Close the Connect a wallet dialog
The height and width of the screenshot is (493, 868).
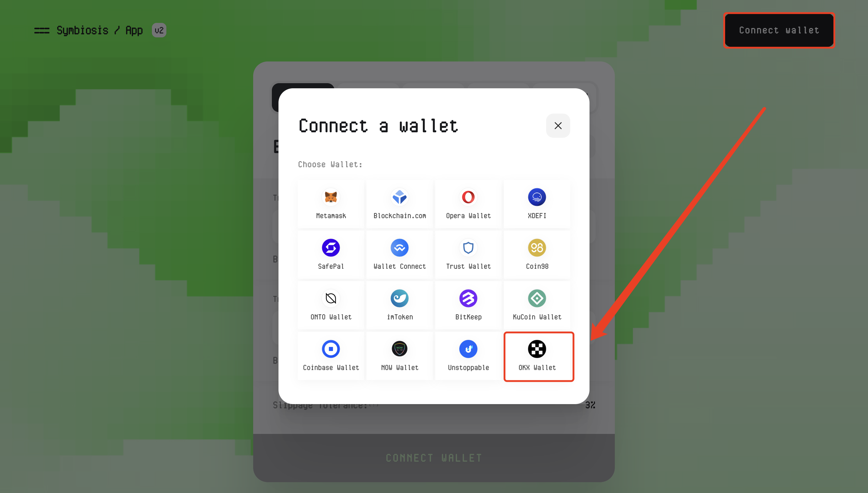pos(557,125)
